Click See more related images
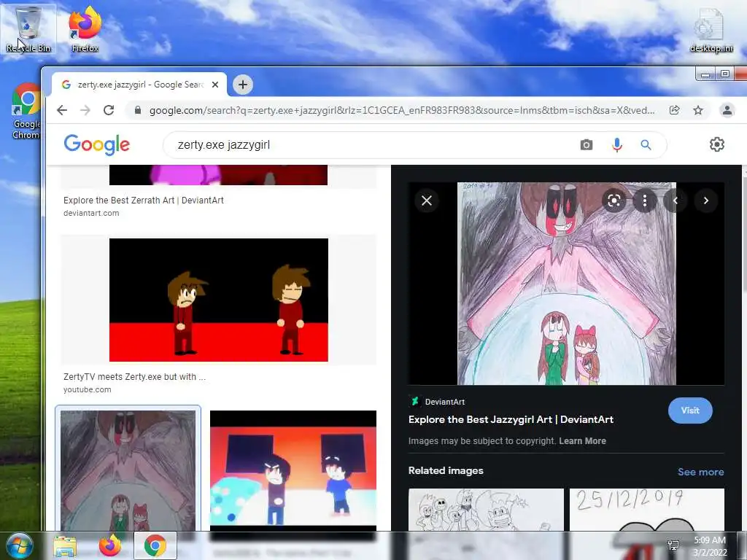 coord(701,472)
